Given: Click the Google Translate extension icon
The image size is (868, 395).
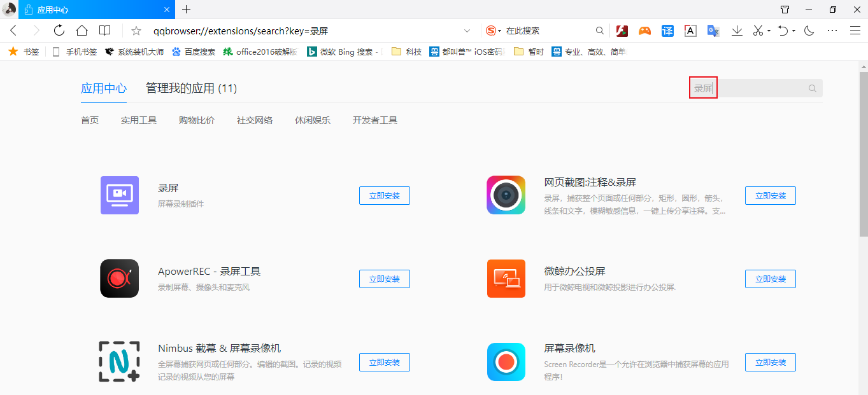Looking at the screenshot, I should click(x=713, y=31).
